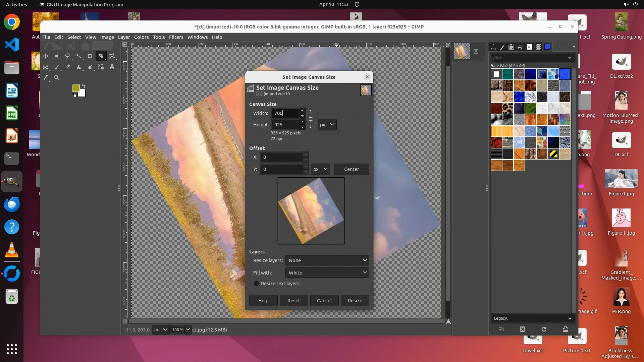
Task: Open the Fill with White dropdown
Action: pos(327,273)
